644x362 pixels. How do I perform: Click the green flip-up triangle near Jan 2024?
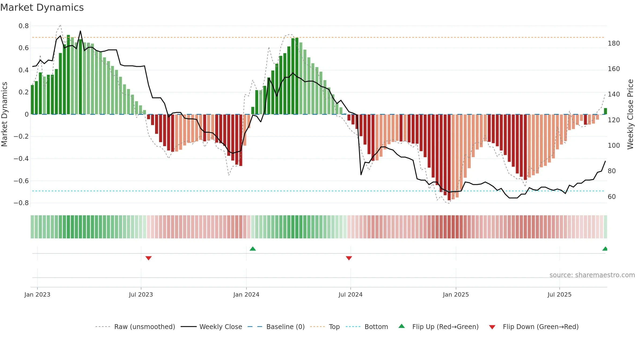(253, 249)
